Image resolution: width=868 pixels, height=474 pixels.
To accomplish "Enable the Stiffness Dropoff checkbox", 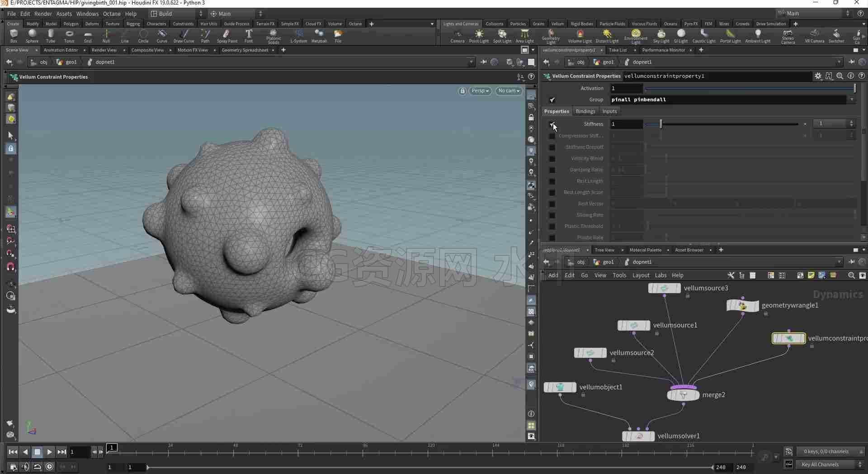I will coord(552,147).
